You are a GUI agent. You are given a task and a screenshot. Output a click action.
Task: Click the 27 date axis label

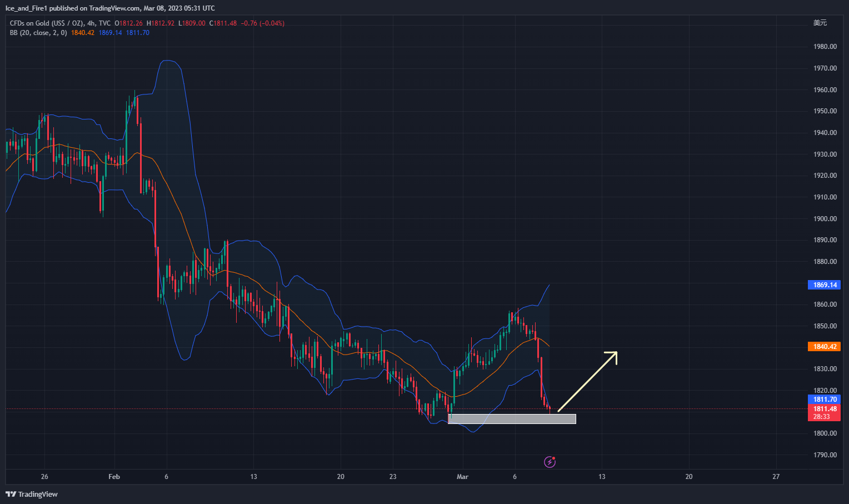pyautogui.click(x=776, y=477)
